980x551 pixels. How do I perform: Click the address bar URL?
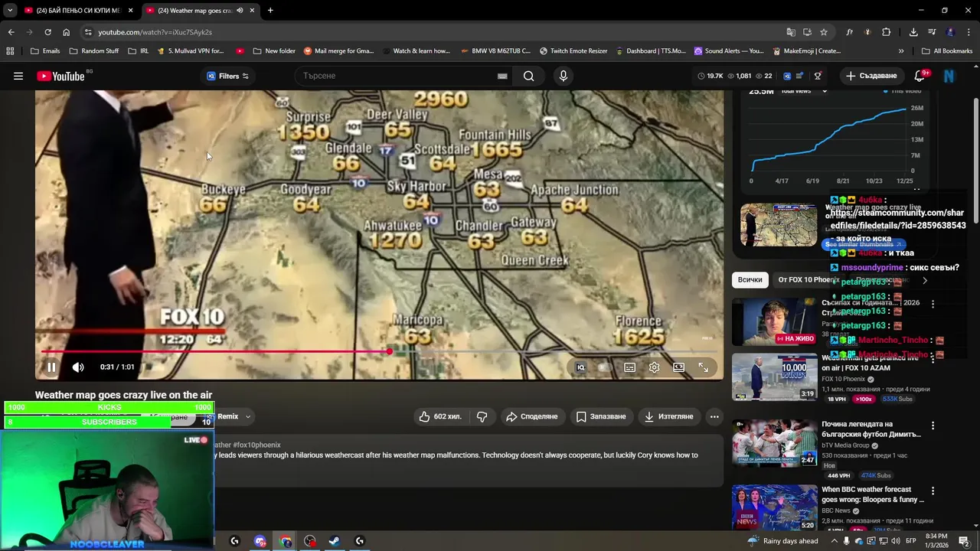(155, 32)
